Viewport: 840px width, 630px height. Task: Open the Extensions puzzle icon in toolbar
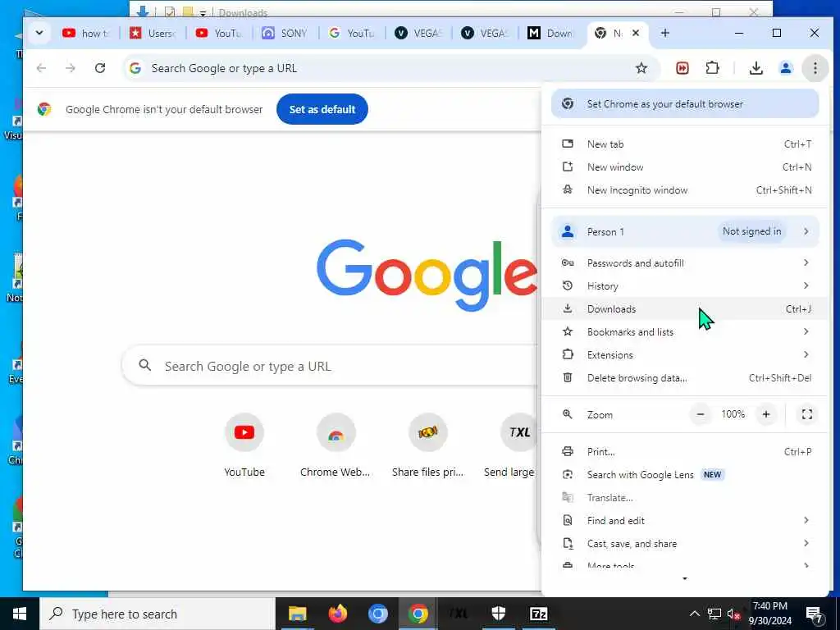(x=712, y=68)
